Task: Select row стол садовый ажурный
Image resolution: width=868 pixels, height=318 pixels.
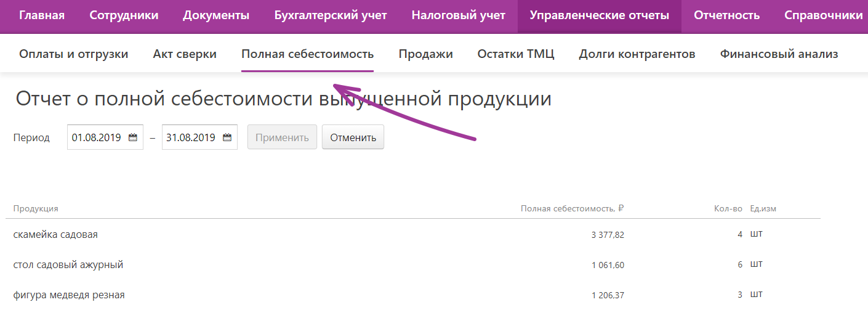Action: click(413, 265)
